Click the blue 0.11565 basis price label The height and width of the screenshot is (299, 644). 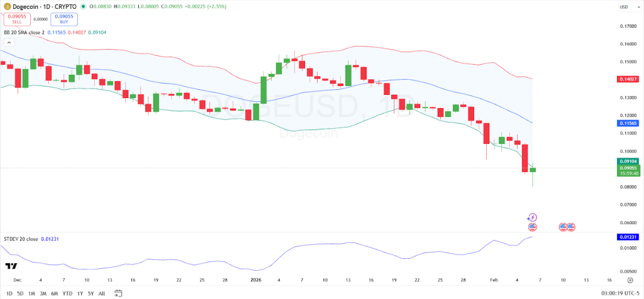(x=628, y=124)
